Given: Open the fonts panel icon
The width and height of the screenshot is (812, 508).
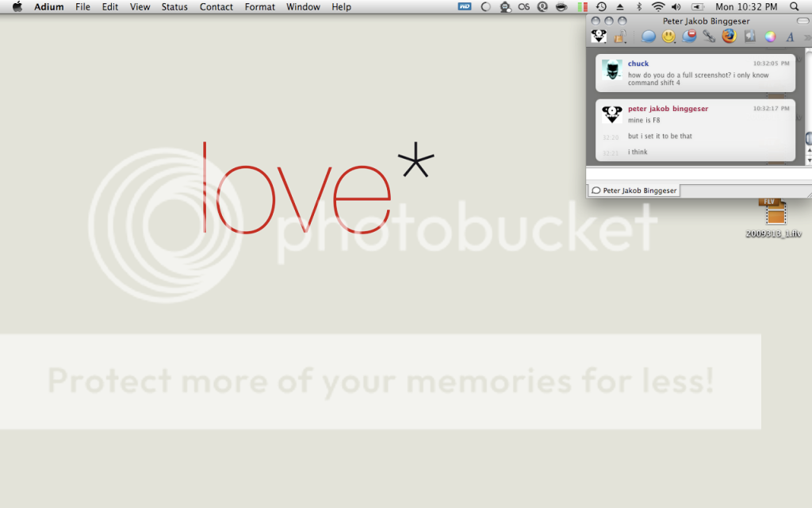Looking at the screenshot, I should pos(790,37).
